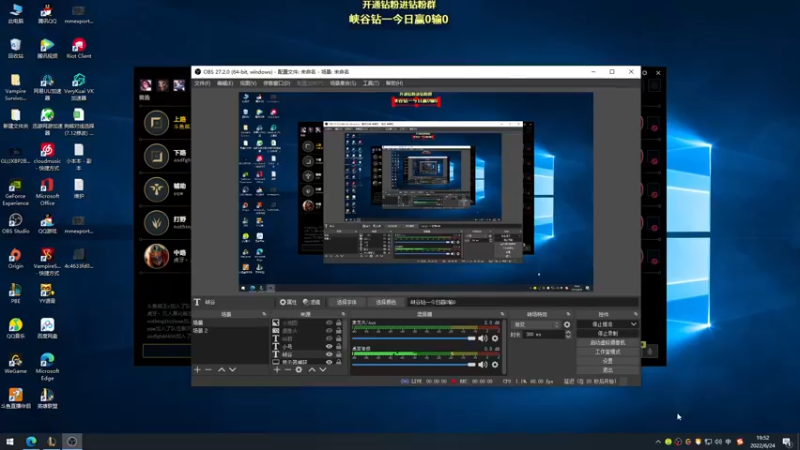The width and height of the screenshot is (800, 450).
Task: Open the 桌面音频 audio settings gear
Action: (495, 364)
